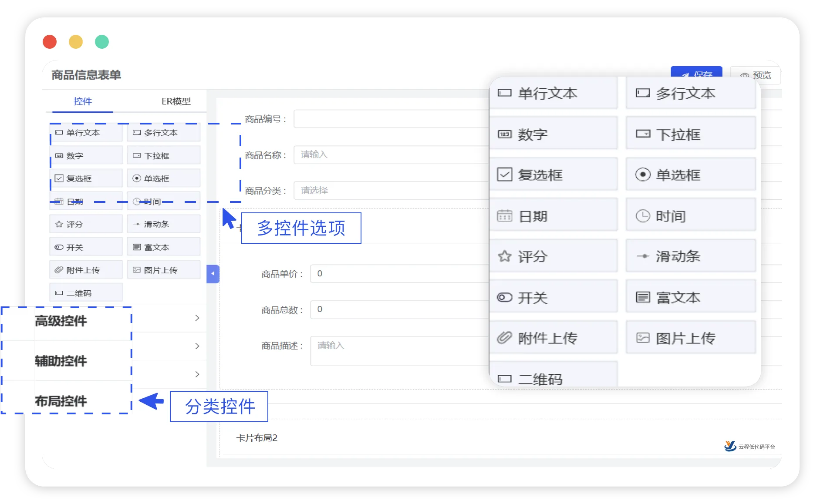Collapse the sidebar with the blue arrow handle
This screenshot has height=504, width=817.
tap(213, 274)
